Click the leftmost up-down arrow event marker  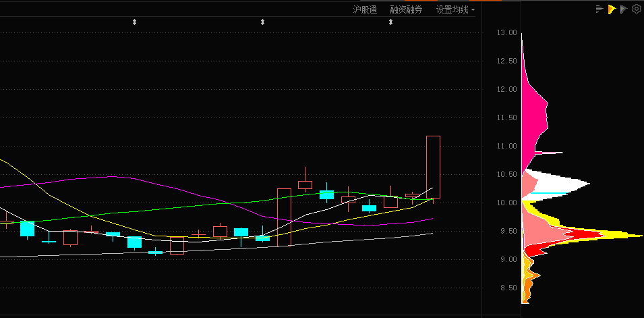(134, 22)
